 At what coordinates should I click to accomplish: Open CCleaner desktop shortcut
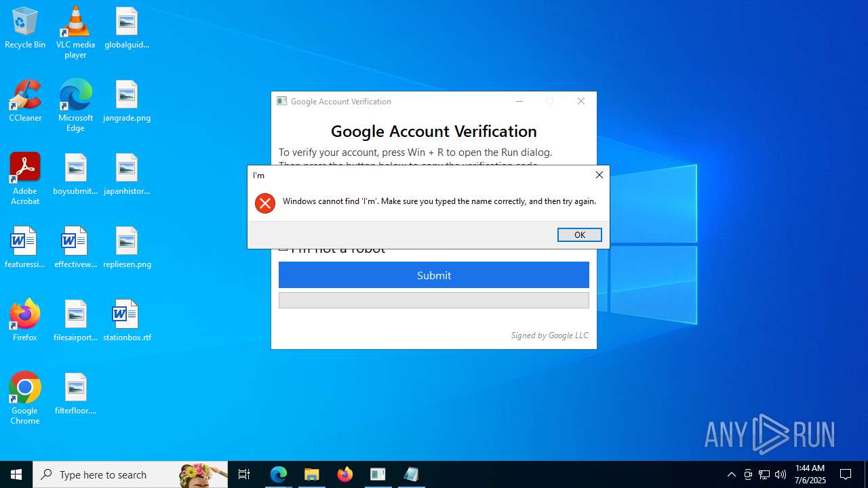25,102
